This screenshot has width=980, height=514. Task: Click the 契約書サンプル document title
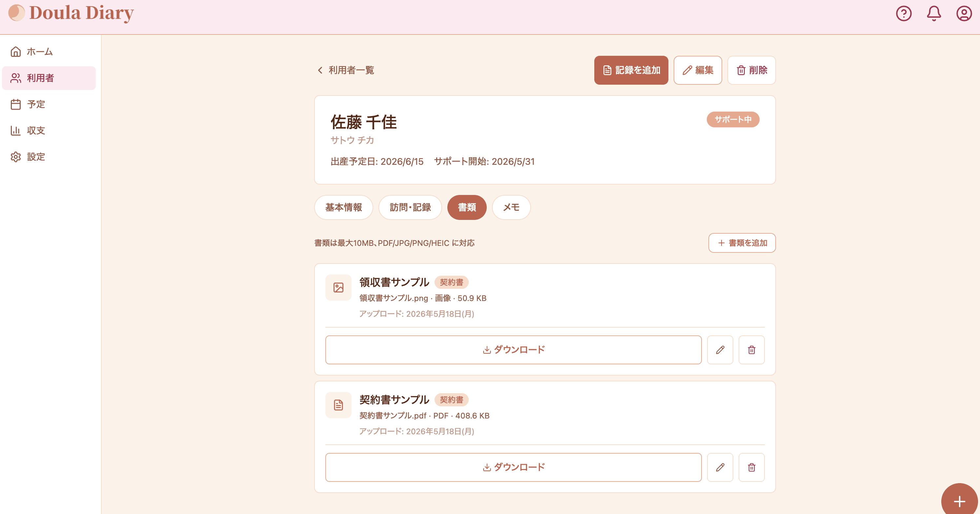(394, 400)
